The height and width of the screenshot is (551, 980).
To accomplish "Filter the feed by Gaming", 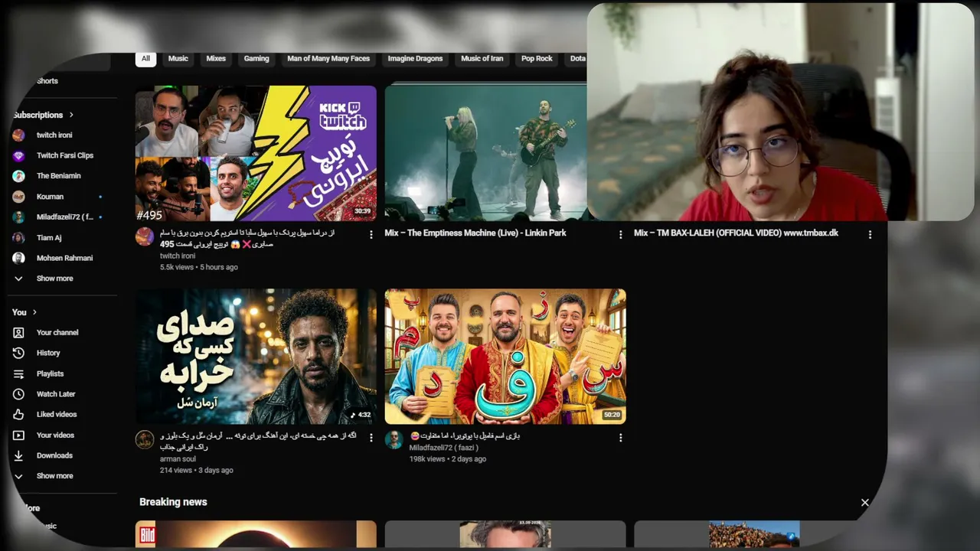I will [256, 59].
